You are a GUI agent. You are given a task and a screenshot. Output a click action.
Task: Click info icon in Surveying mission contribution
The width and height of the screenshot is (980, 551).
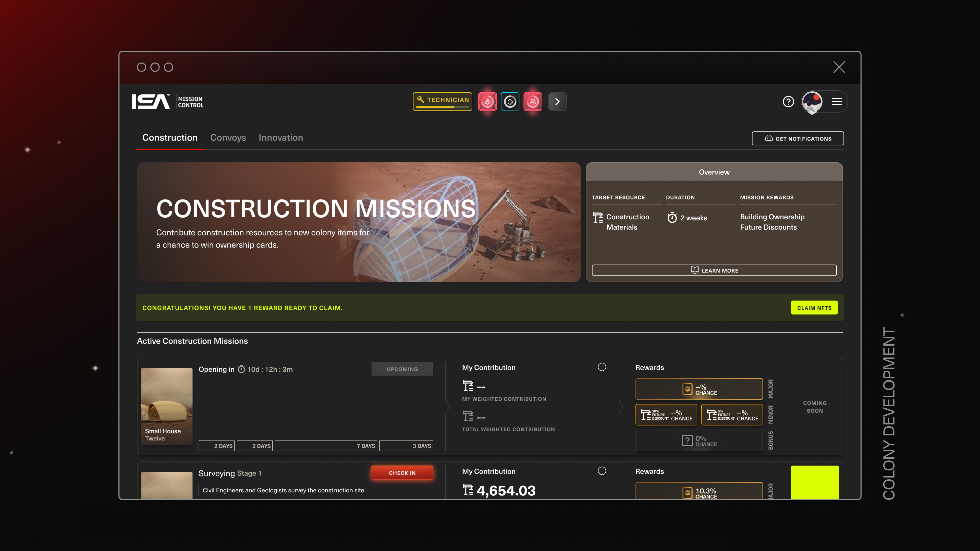[602, 471]
